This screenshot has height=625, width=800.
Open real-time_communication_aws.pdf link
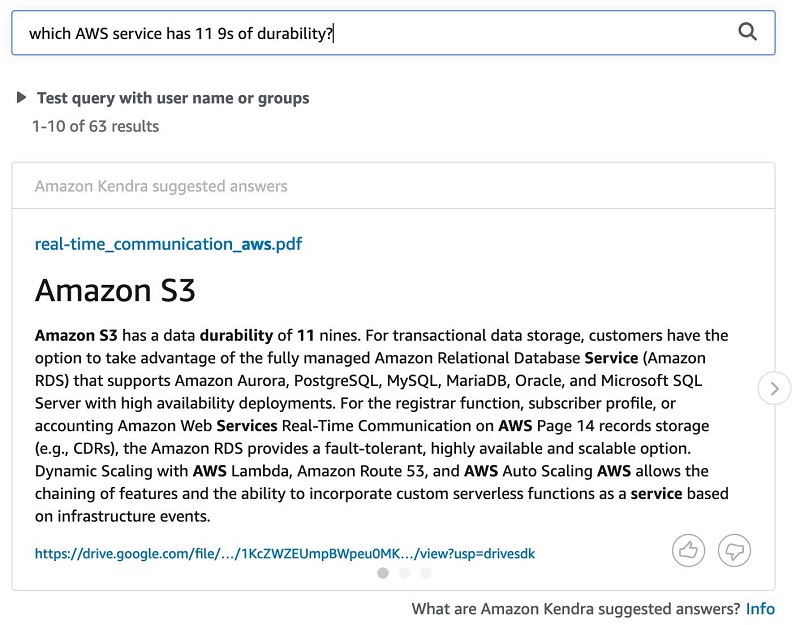tap(168, 244)
